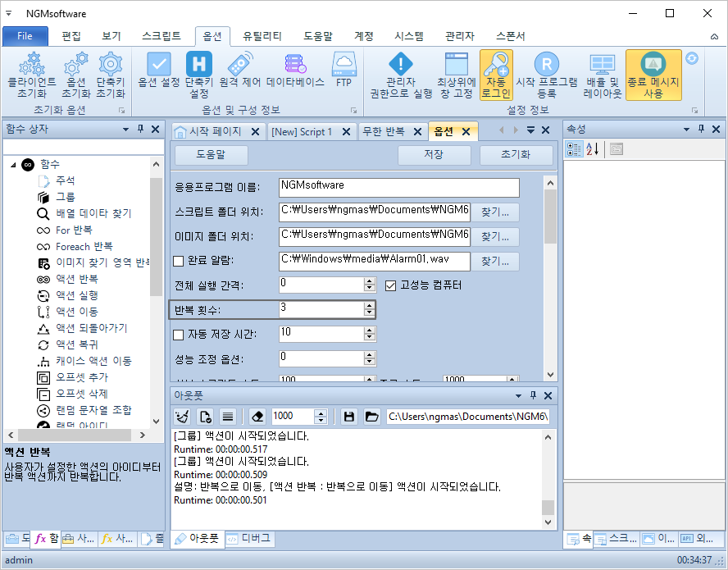Increase output line limit 1000 spinner

point(321,413)
